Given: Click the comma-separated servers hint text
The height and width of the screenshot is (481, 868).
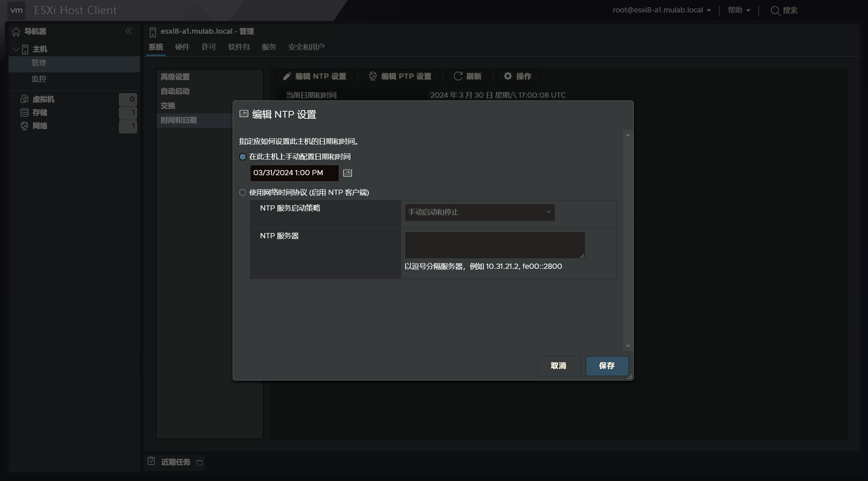Looking at the screenshot, I should coord(483,266).
